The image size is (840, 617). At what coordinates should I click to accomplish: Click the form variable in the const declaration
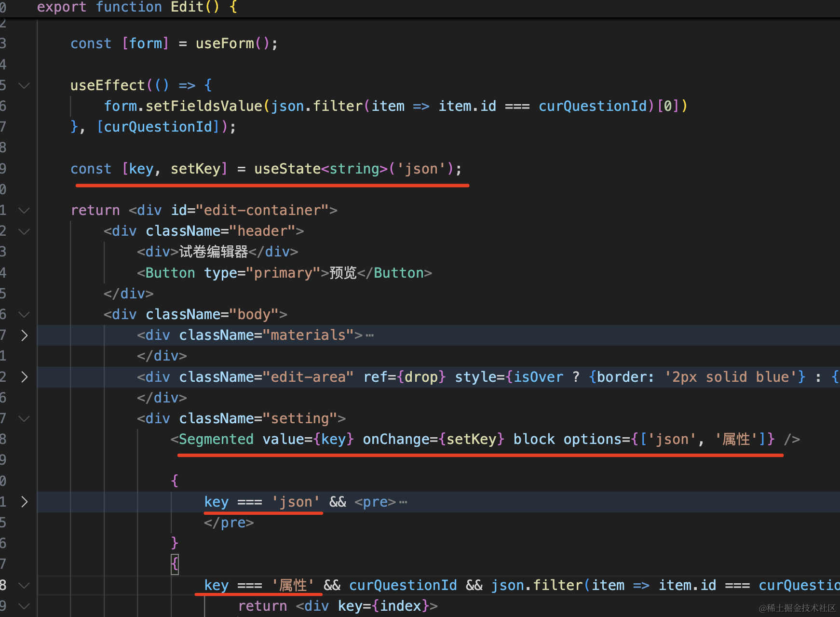[x=146, y=44]
